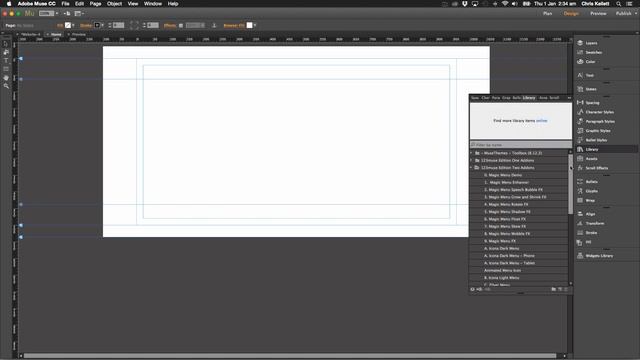Open the Stroke color dropdown arrow
The height and width of the screenshot is (360, 640).
click(x=102, y=25)
